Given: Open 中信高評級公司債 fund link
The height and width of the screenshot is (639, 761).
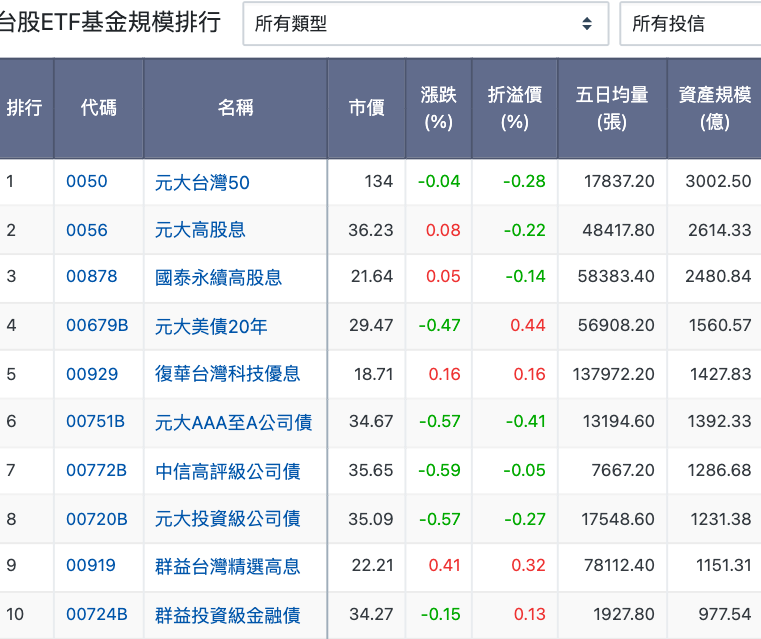Looking at the screenshot, I should 228,471.
